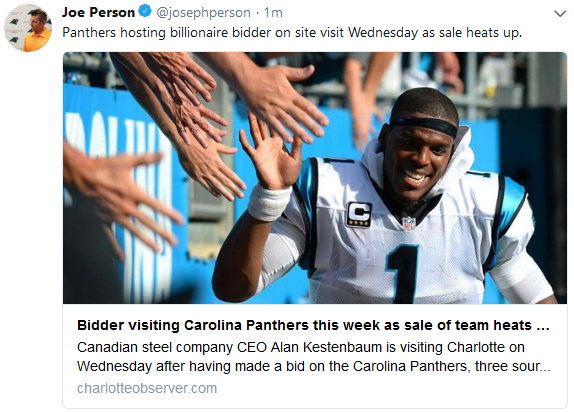Click the Alan Kestenbaum article summary text
This screenshot has width=574, height=412.
pos(313,357)
